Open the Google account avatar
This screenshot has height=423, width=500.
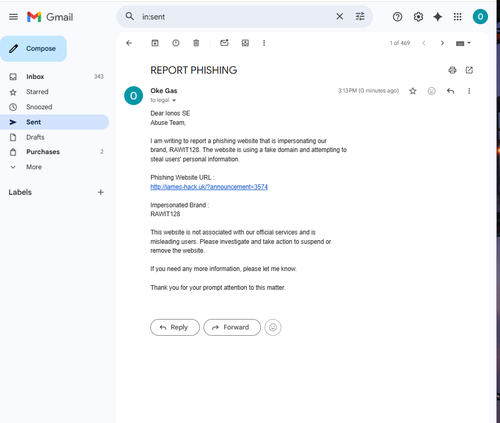click(480, 17)
